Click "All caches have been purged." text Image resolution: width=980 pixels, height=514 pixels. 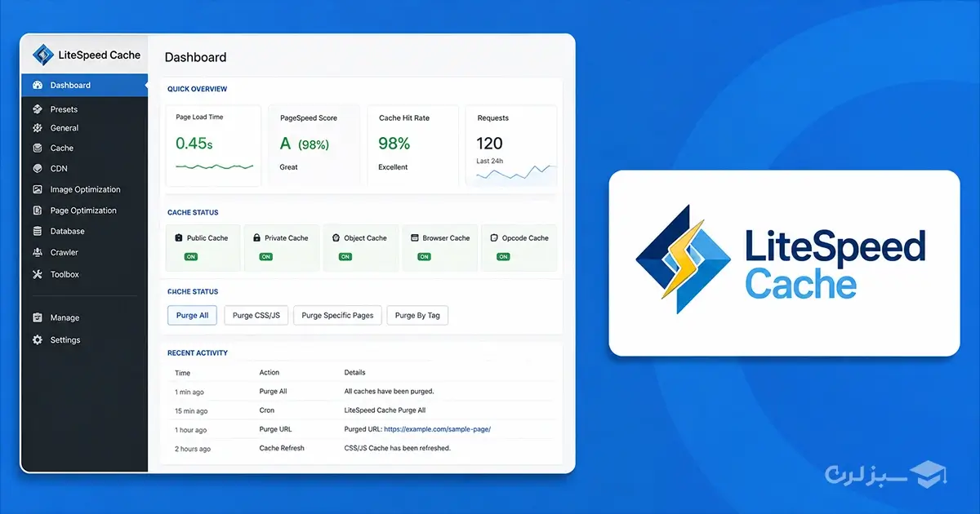[390, 392]
